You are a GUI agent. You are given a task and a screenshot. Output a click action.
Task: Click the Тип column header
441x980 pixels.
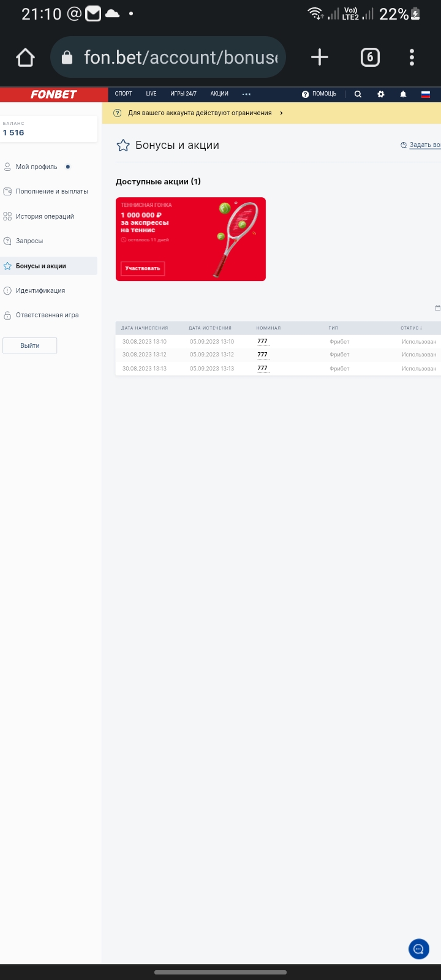click(x=333, y=328)
